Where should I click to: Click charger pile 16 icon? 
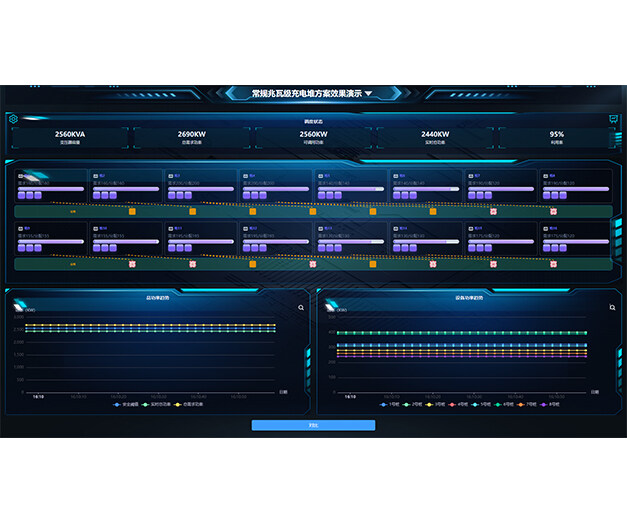click(545, 229)
